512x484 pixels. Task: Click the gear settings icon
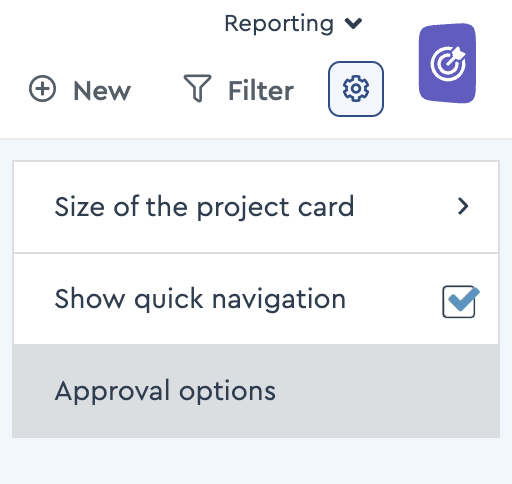[x=356, y=89]
